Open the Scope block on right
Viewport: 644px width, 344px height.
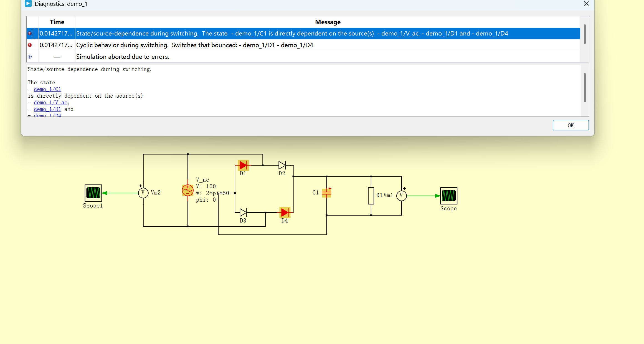448,196
